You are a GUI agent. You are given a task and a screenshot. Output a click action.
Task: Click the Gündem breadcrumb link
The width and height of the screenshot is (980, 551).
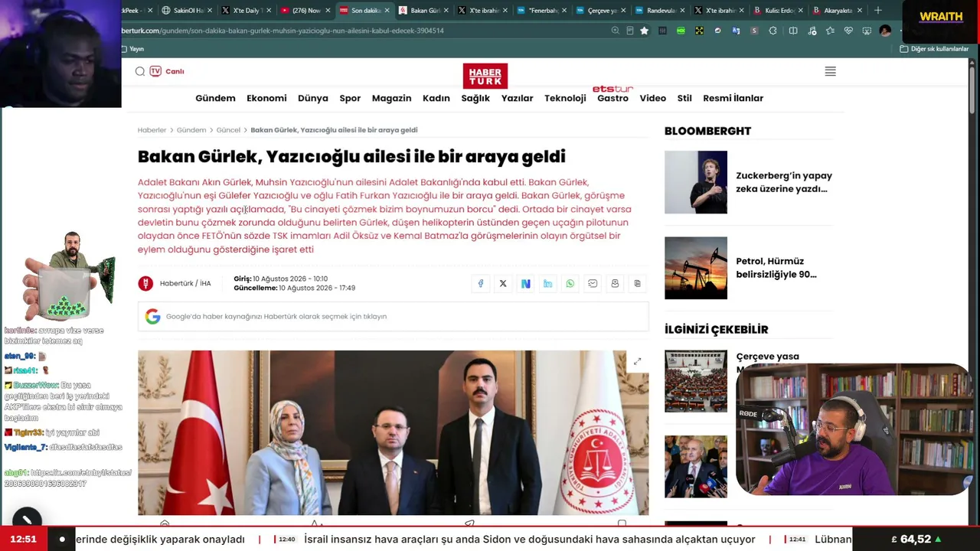click(191, 130)
